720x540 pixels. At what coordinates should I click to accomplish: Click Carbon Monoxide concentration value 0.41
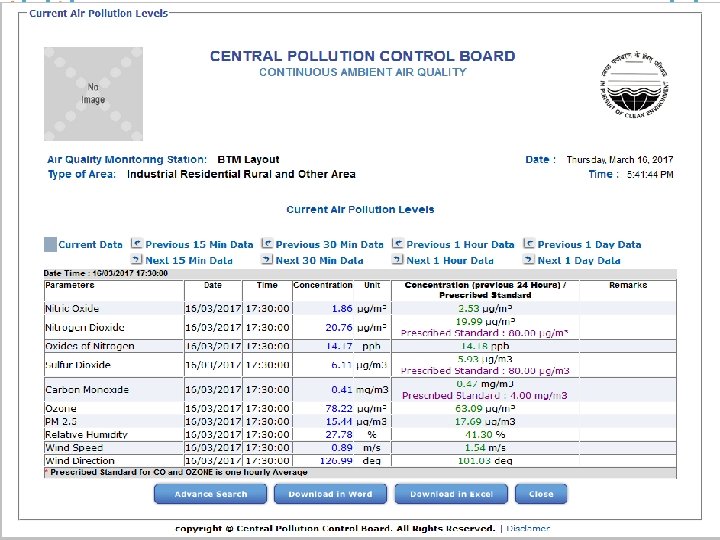[x=342, y=390]
